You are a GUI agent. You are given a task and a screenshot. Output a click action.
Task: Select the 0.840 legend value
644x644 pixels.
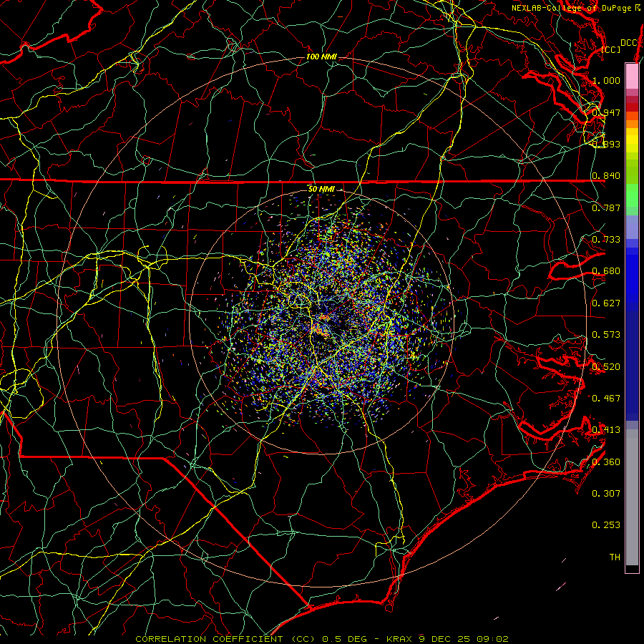606,176
